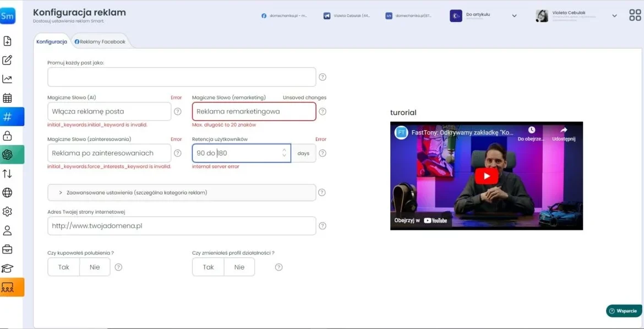644x329 pixels.
Task: Click the hashtag icon in sidebar
Action: [8, 117]
